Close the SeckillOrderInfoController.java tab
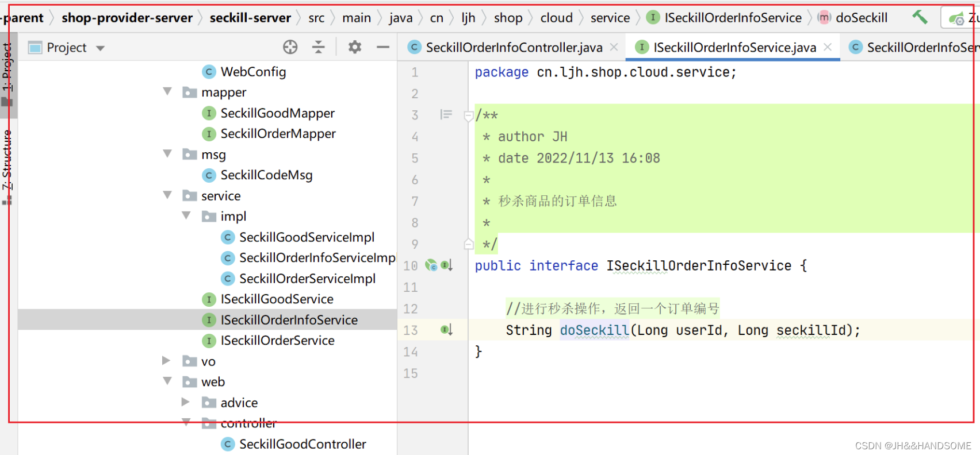This screenshot has width=980, height=455. [x=614, y=47]
